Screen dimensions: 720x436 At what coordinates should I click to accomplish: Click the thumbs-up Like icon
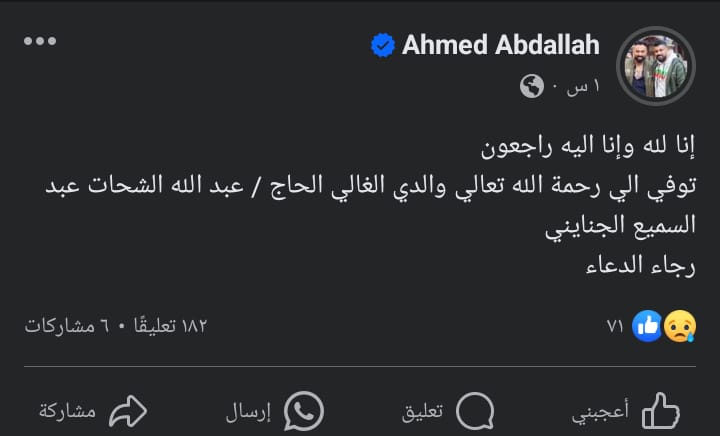(660, 410)
